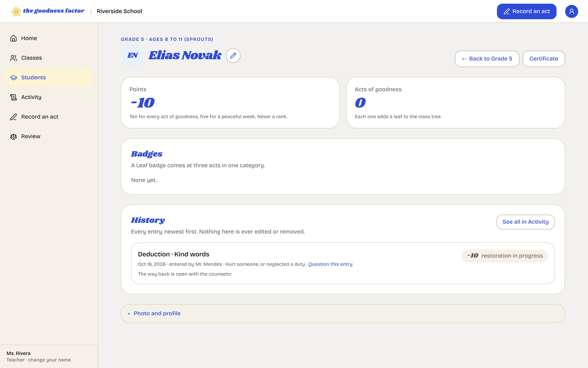This screenshot has height=368, width=588.
Task: Click the Activity scroll icon
Action: tap(13, 97)
